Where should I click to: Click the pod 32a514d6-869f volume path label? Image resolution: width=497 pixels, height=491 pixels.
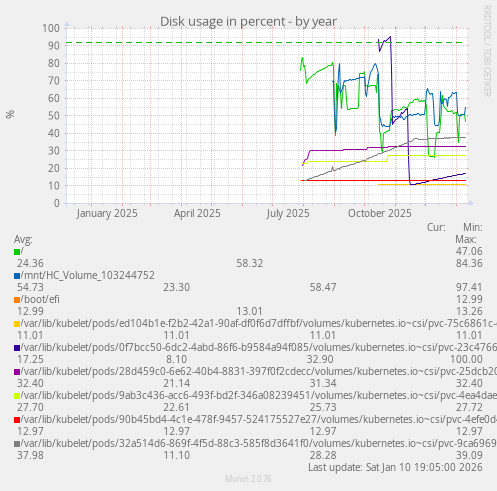(x=259, y=443)
